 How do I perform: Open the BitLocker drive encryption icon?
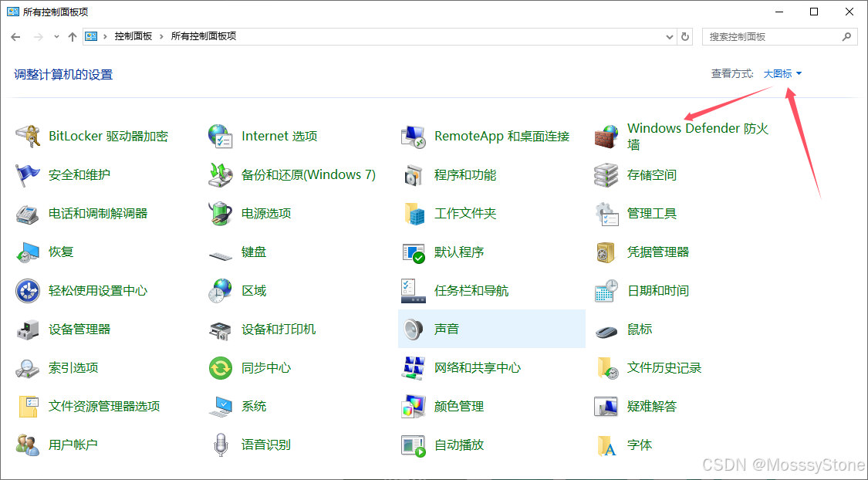point(28,136)
